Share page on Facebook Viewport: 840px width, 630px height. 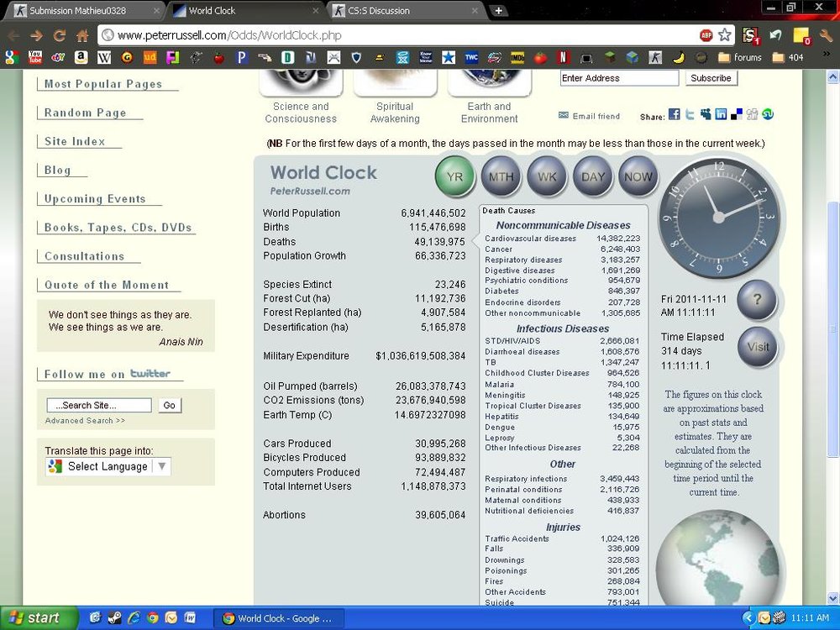(x=674, y=114)
